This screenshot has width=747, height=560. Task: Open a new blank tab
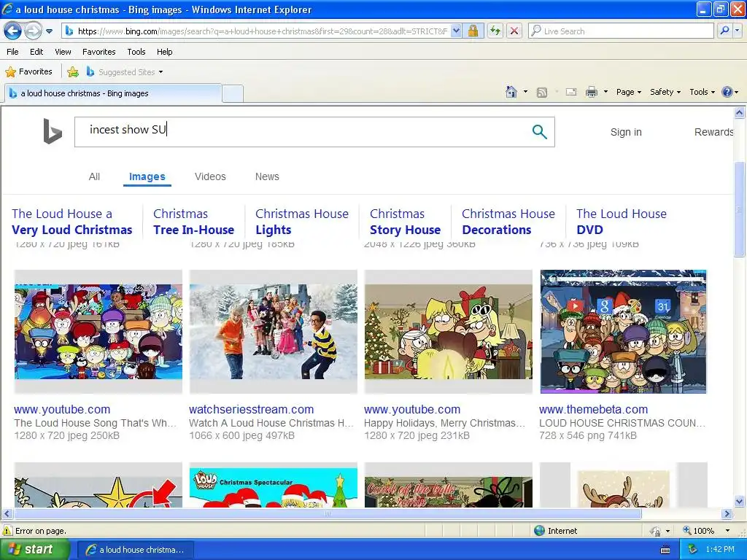(x=233, y=93)
